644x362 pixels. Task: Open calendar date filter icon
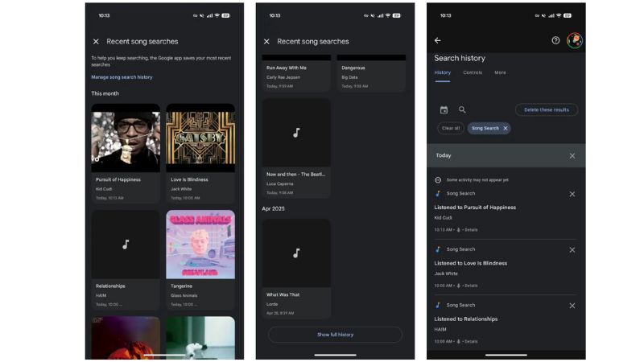pyautogui.click(x=444, y=109)
